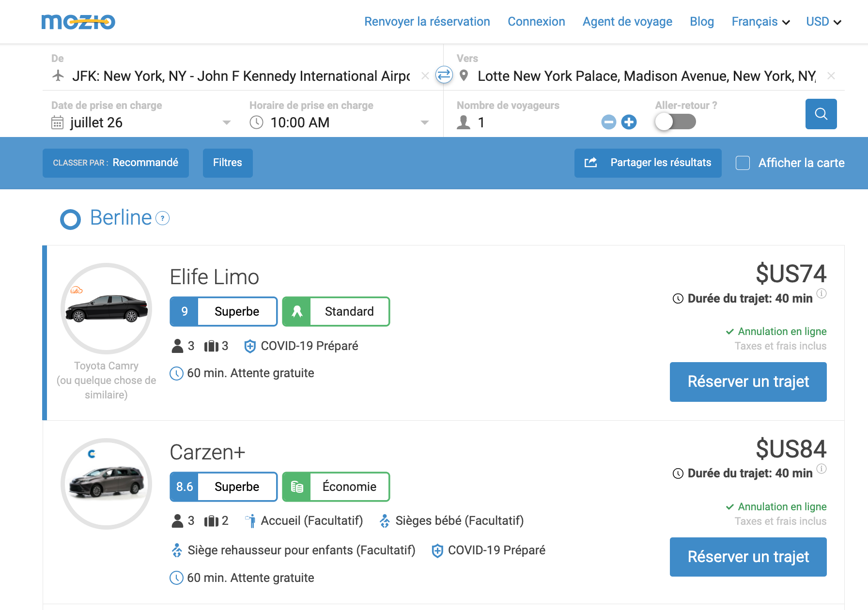This screenshot has width=868, height=610.
Task: Click the Elife Limo Toyota Camry thumbnail
Action: (x=107, y=309)
